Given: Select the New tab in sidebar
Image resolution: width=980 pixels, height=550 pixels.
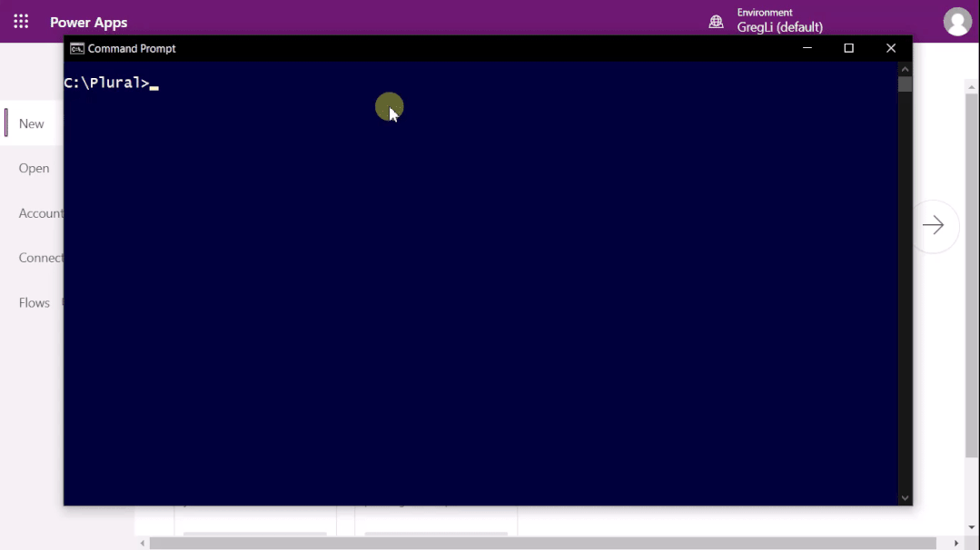Looking at the screenshot, I should pos(31,123).
